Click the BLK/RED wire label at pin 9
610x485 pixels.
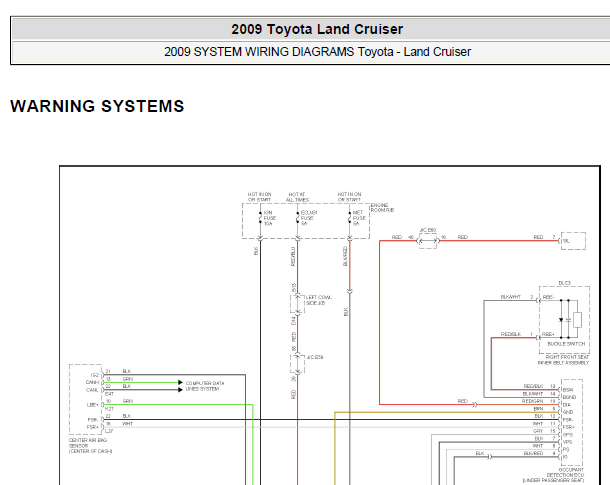pos(533,453)
